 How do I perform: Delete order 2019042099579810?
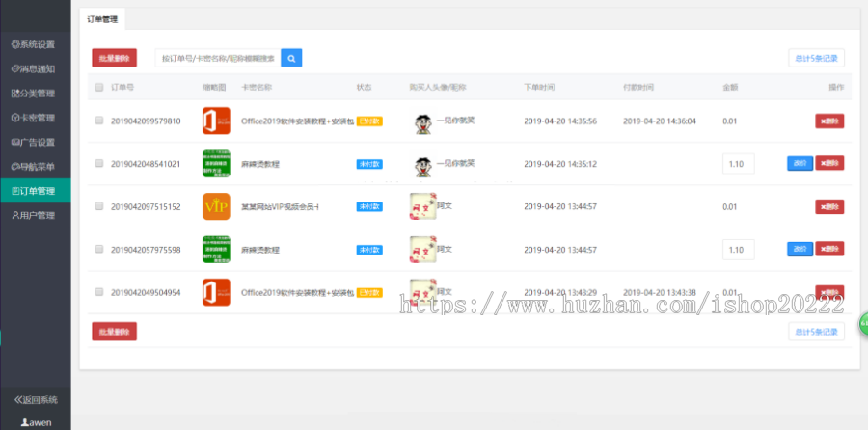[x=829, y=121]
